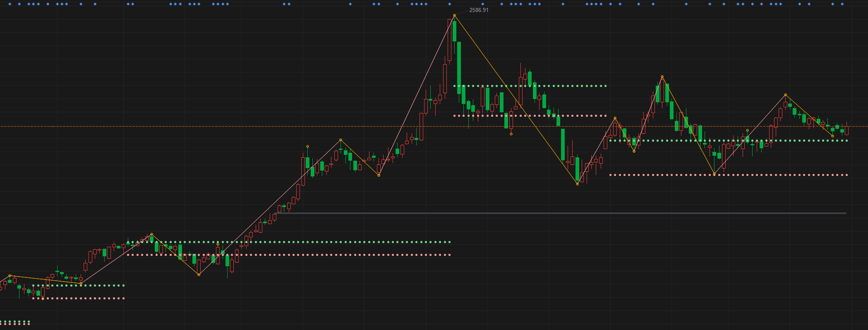Select the orange filled dot at the bottom-left low
The width and height of the screenshot is (868, 330).
tap(43, 299)
